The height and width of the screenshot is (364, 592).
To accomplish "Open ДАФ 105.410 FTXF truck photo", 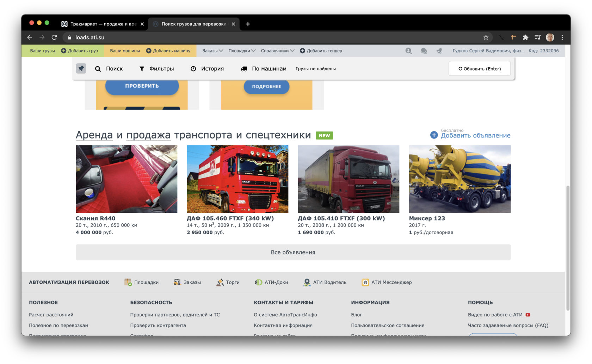I will 349,179.
